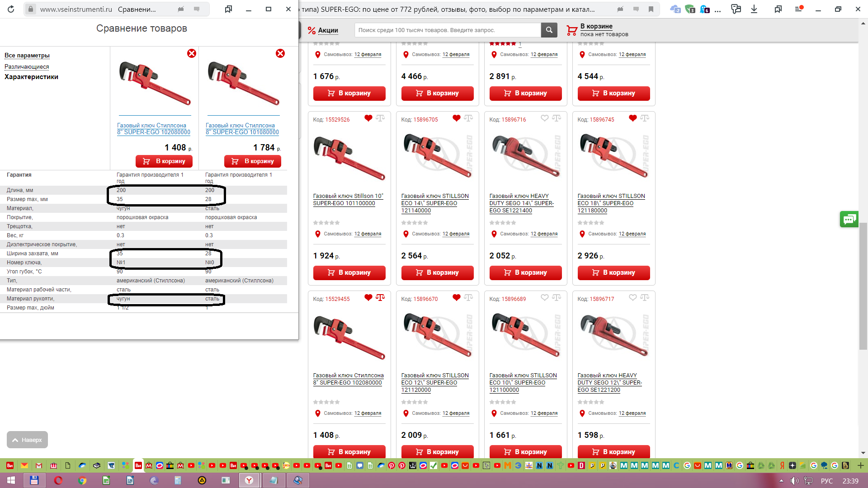The height and width of the screenshot is (488, 868).
Task: Open browser main menu with red dot
Action: coord(799,9)
